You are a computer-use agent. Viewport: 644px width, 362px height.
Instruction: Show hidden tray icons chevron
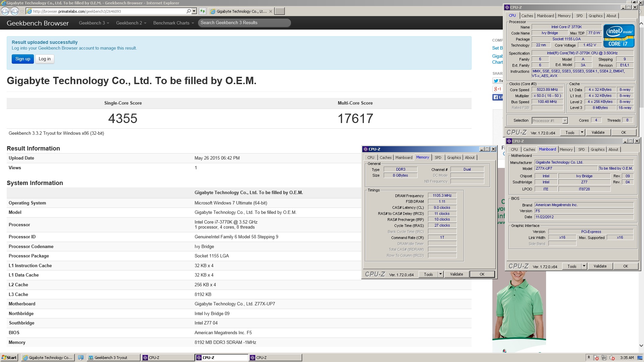click(589, 358)
